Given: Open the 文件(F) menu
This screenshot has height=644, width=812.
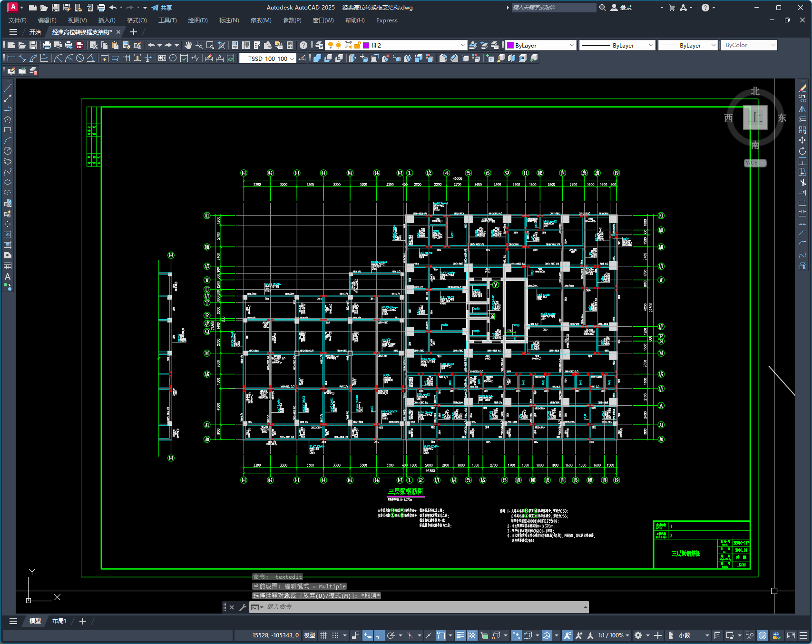Looking at the screenshot, I should 18,20.
